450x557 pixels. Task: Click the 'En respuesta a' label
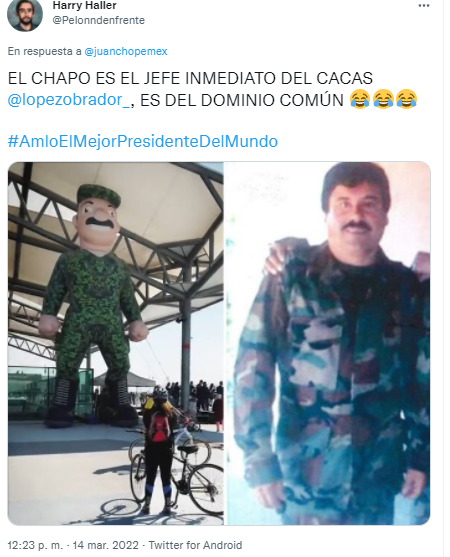coord(45,52)
